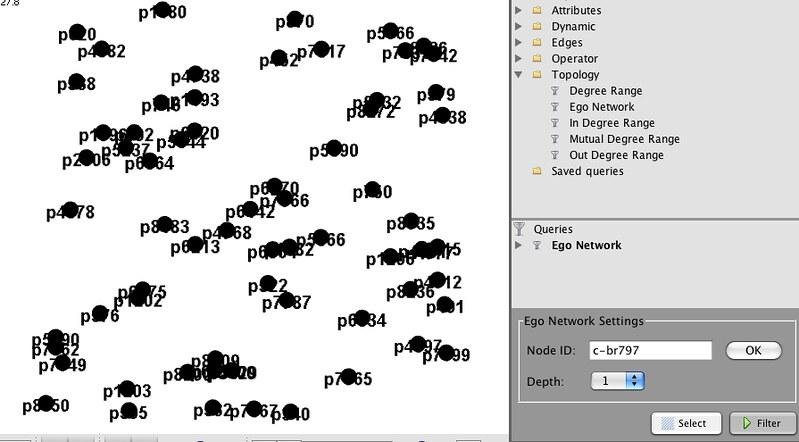Click the Select button
Screen dimensions: 799x442
(x=685, y=423)
